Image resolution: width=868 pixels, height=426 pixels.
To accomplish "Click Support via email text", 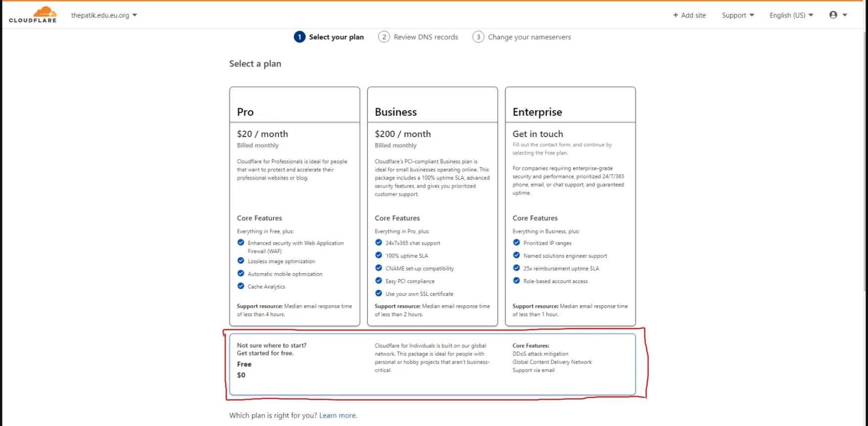I will coord(534,370).
